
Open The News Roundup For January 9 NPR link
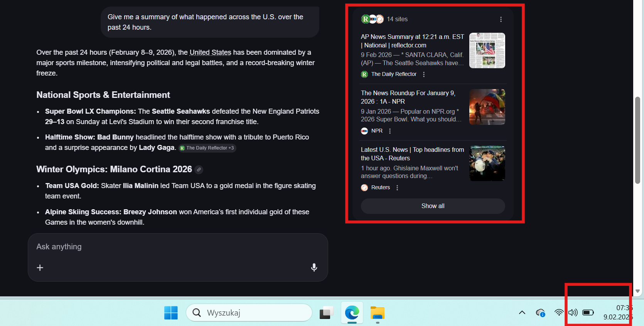coord(408,97)
